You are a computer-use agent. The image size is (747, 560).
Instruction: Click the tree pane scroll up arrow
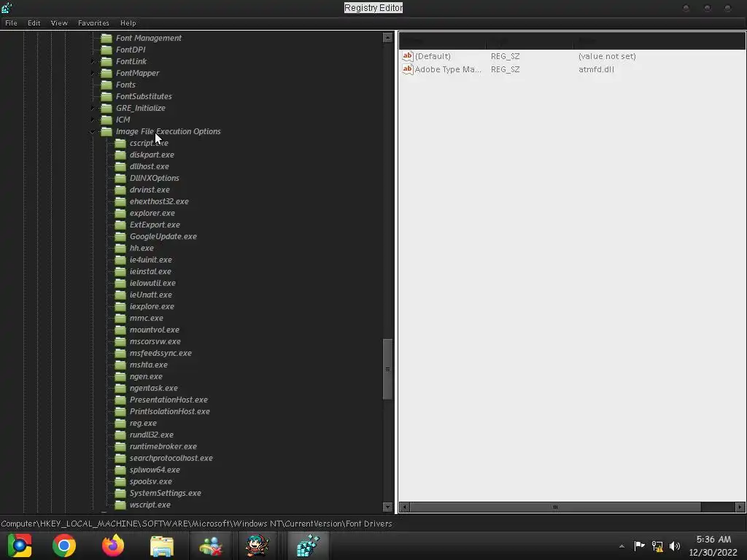pyautogui.click(x=387, y=38)
